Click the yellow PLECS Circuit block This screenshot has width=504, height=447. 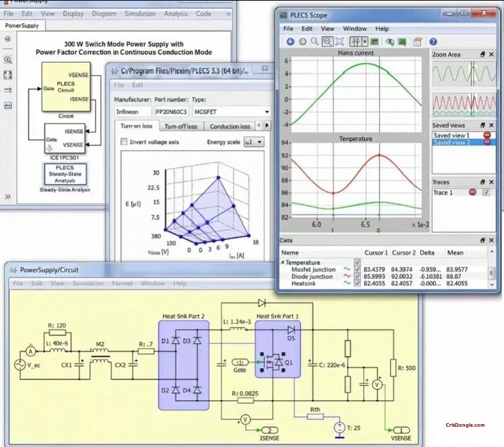click(66, 87)
